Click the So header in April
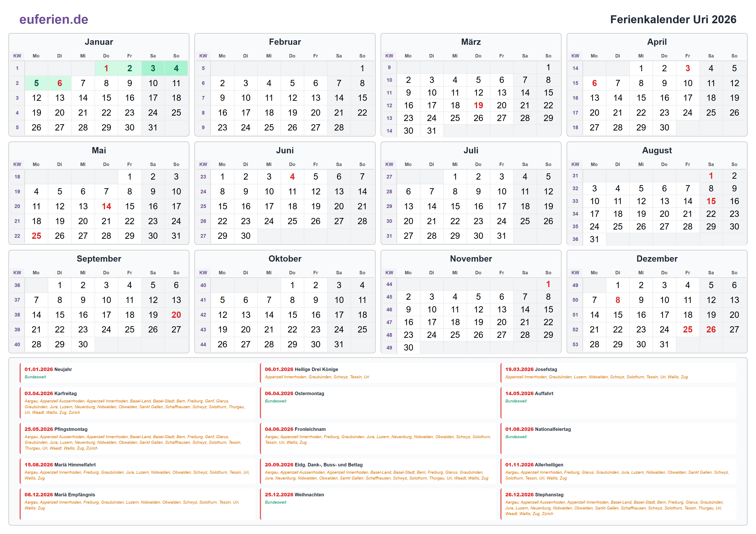This screenshot has height=534, width=756. 734,56
